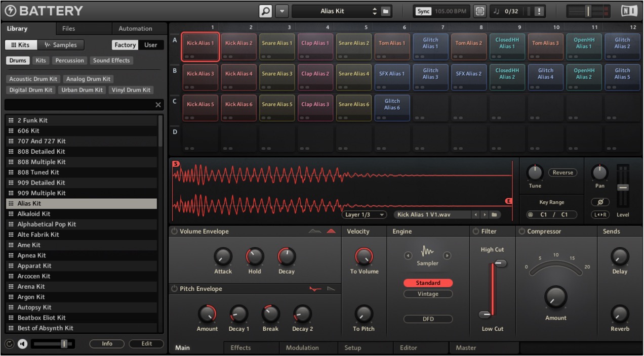The height and width of the screenshot is (356, 644).
Task: Open the kit folder icon beside Alias Kit
Action: (x=385, y=11)
